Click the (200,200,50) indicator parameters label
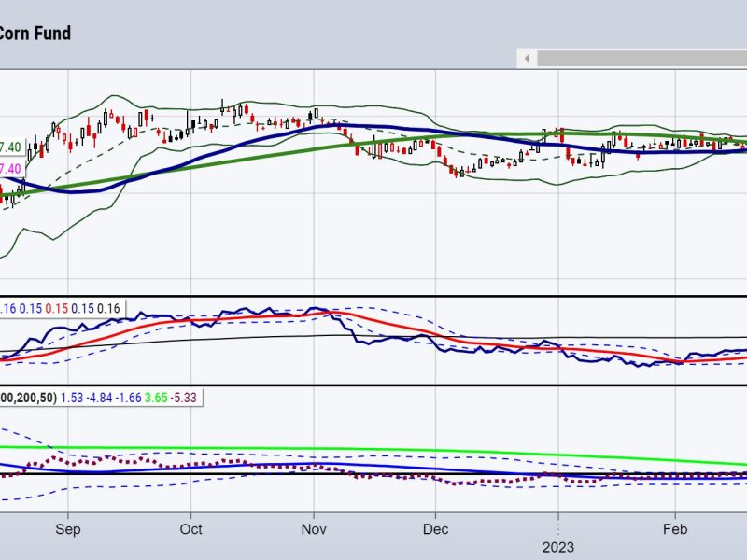Viewport: 747px width, 560px height. tap(26, 398)
